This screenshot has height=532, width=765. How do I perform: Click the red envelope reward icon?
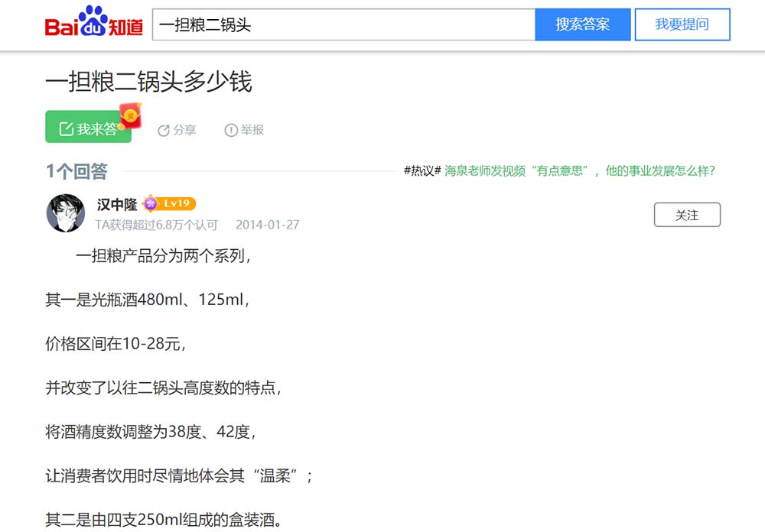tap(132, 115)
